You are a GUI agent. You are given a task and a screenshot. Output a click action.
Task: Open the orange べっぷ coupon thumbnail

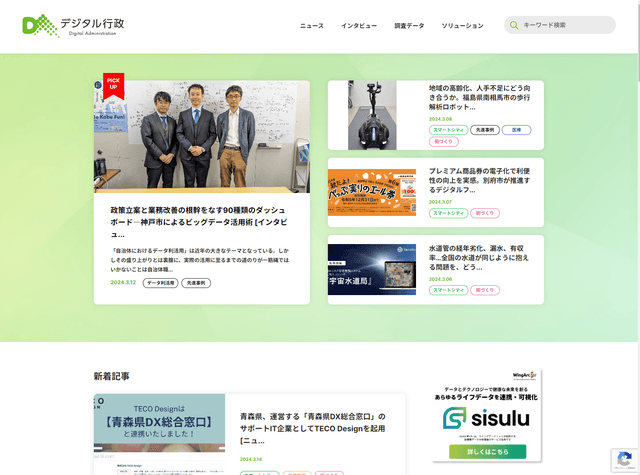click(x=372, y=192)
